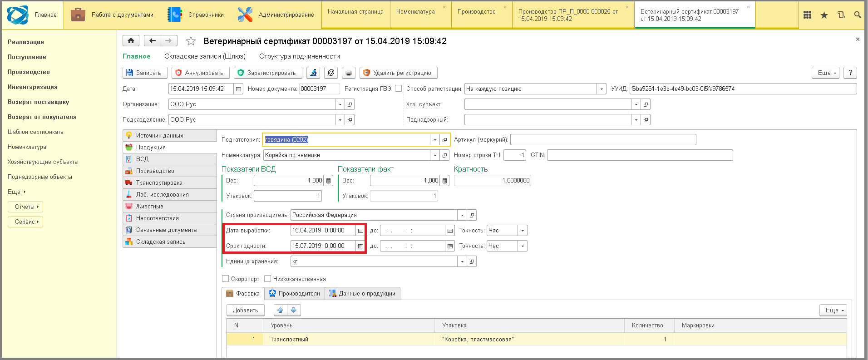Click into Артикул (меркурий) field

[x=603, y=140]
